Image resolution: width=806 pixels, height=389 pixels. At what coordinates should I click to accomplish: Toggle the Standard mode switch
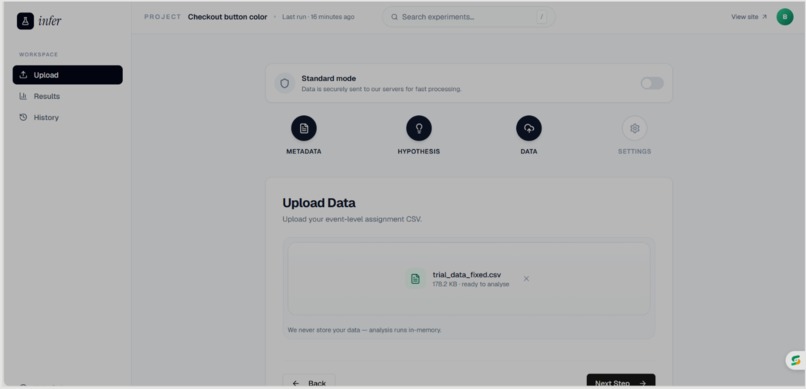point(652,83)
